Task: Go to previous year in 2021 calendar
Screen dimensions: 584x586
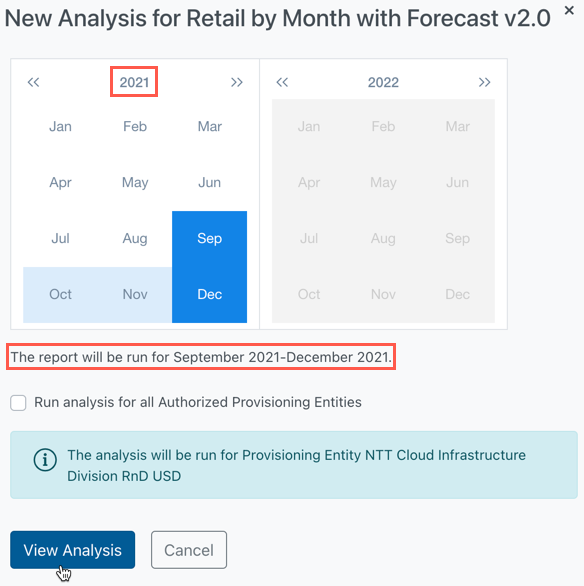Action: coord(33,82)
